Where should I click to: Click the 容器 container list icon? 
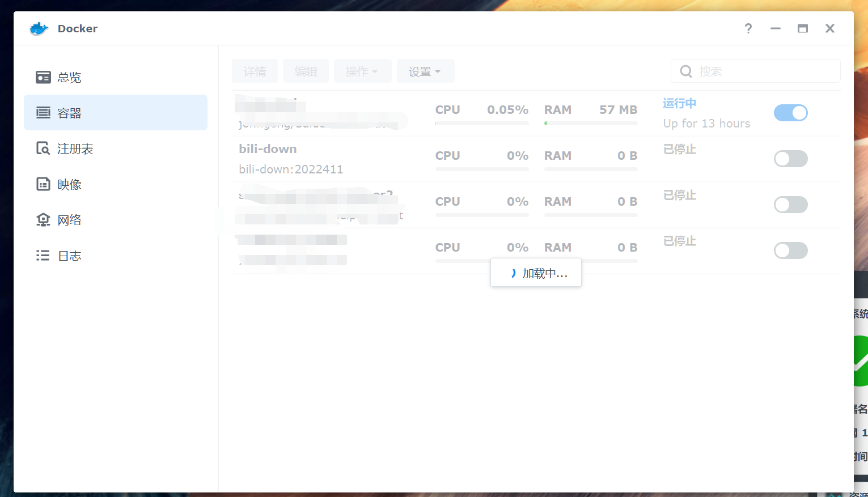pos(43,113)
